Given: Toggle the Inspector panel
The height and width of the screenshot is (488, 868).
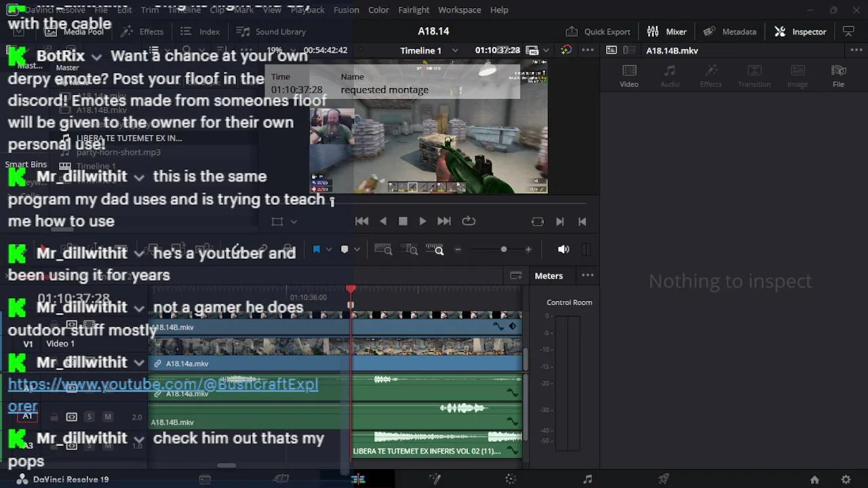Looking at the screenshot, I should pyautogui.click(x=800, y=31).
